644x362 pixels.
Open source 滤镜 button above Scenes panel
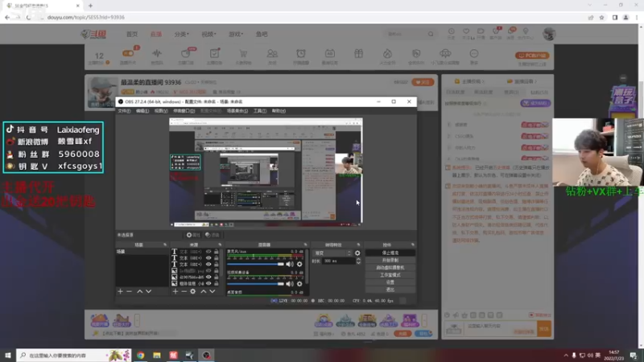click(x=213, y=235)
